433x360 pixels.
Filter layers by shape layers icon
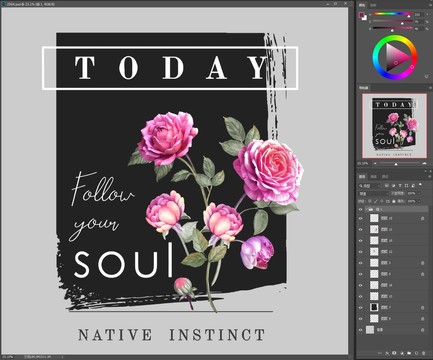click(406, 185)
